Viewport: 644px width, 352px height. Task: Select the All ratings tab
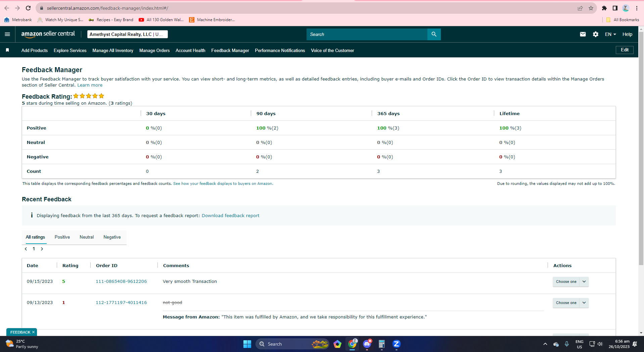[35, 237]
